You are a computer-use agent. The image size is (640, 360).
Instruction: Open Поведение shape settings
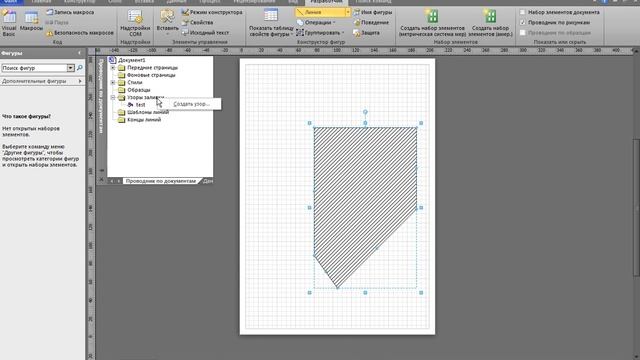[x=371, y=22]
